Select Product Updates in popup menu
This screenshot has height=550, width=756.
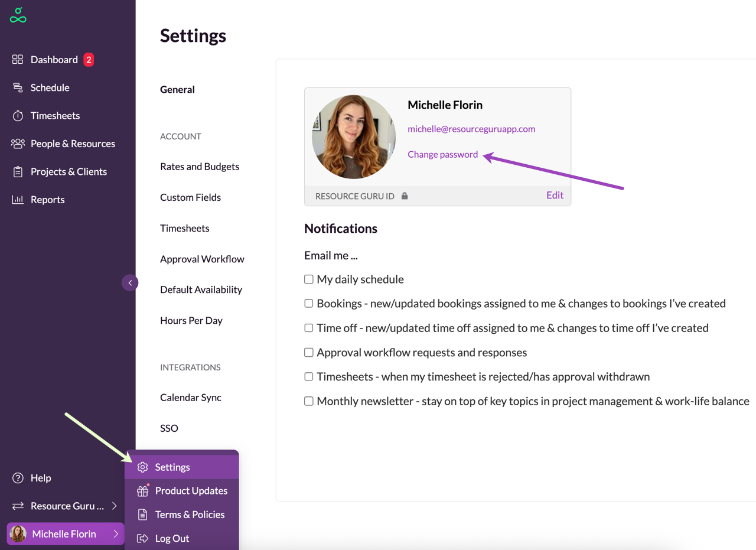[182, 491]
